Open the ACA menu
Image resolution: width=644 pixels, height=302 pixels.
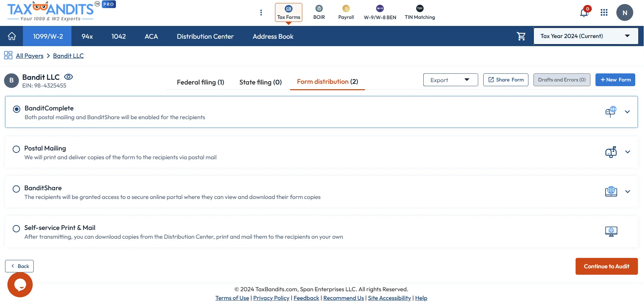tap(151, 36)
